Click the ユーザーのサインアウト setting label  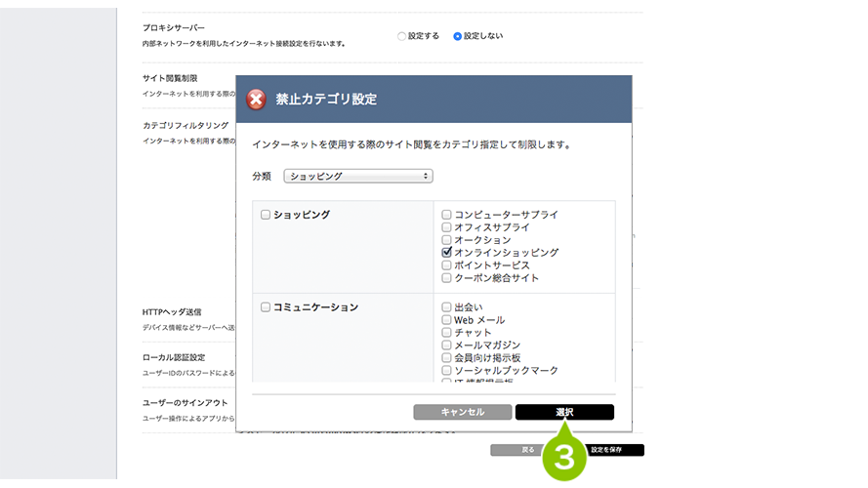tap(185, 403)
